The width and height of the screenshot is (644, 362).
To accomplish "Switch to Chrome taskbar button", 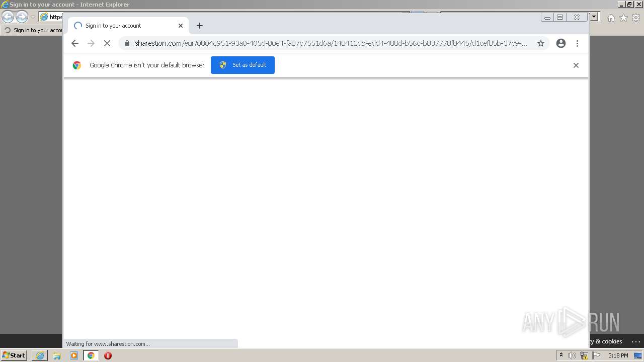I will (x=91, y=355).
